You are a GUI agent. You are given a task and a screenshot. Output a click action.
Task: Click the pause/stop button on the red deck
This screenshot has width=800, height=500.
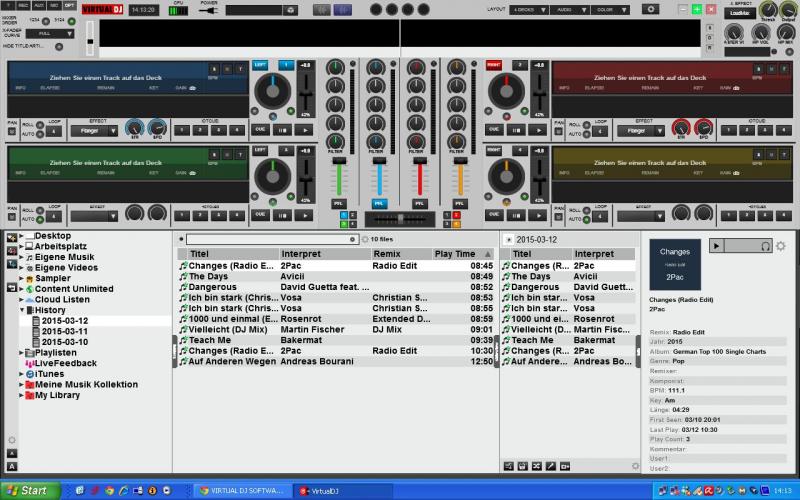click(516, 130)
